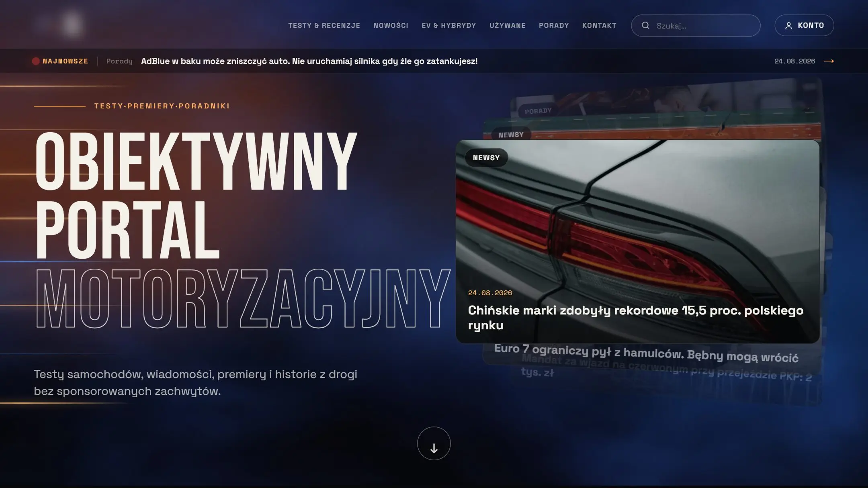Click the outlined Motoryzacyjny heading
The image size is (868, 488).
[x=243, y=298]
